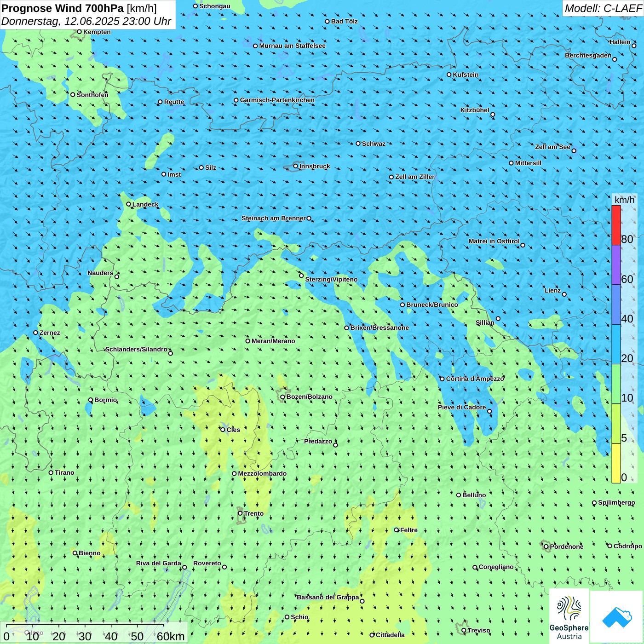
Task: Click the yellow 0–5 km/h legend color
Action: [x=616, y=463]
